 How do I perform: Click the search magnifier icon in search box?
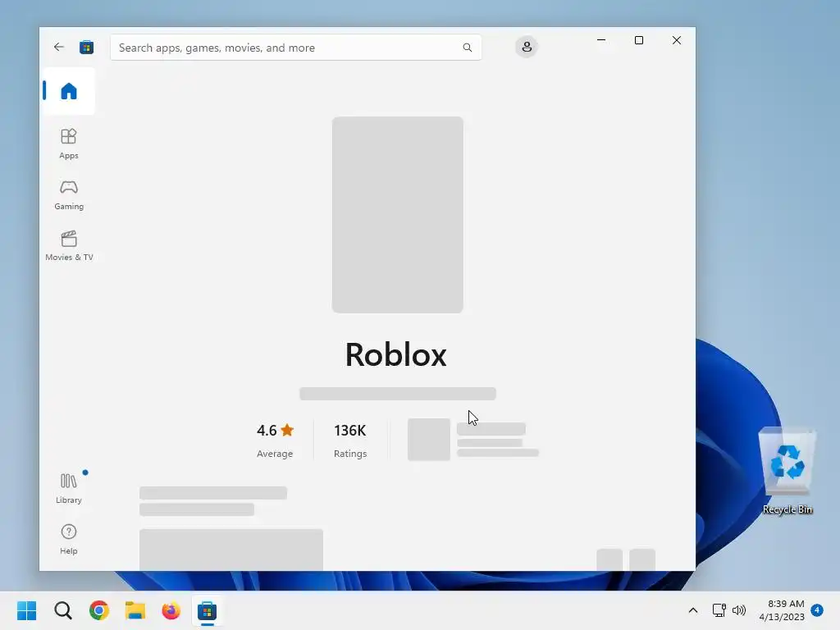click(x=467, y=48)
